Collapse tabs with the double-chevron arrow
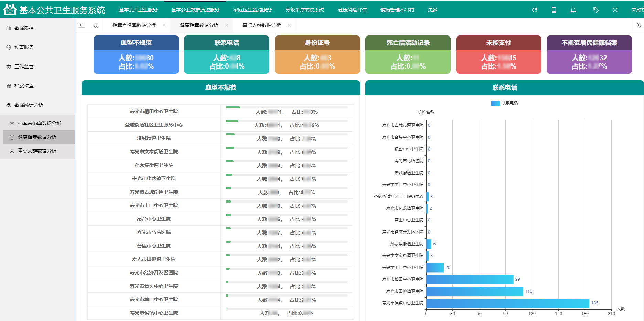Image resolution: width=644 pixels, height=321 pixels. tap(95, 25)
